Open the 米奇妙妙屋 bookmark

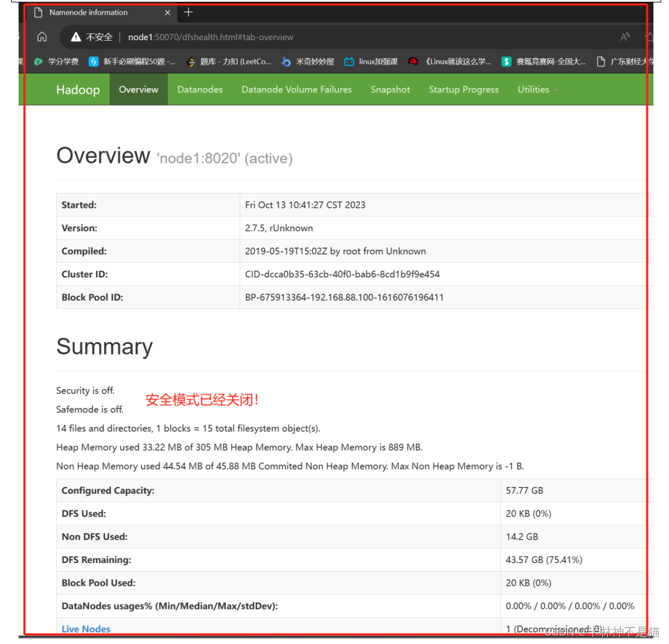click(x=308, y=62)
